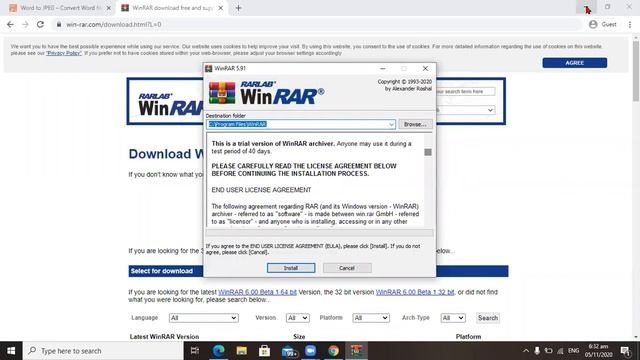Click the taskbar search box
Viewport: 640px width, 360px height.
(103, 351)
